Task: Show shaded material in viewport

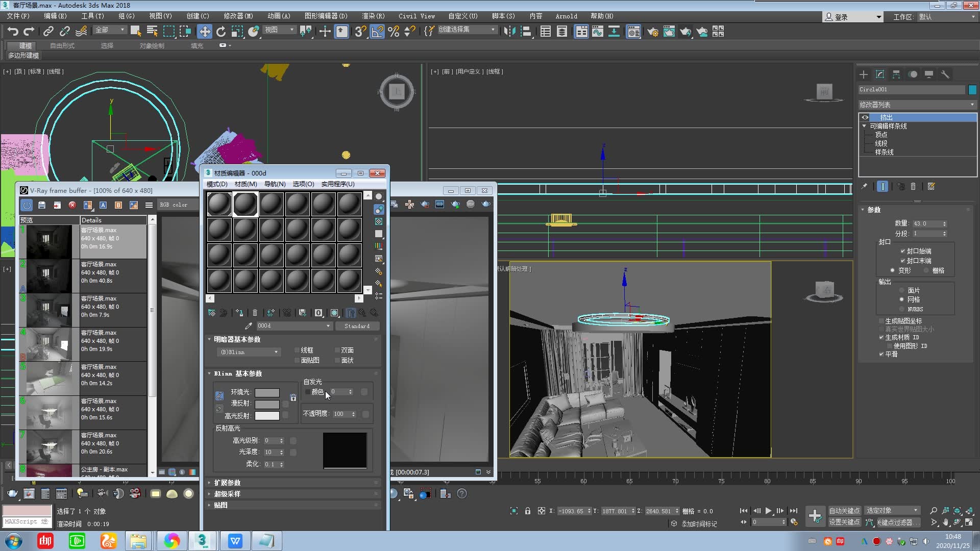Action: (334, 313)
